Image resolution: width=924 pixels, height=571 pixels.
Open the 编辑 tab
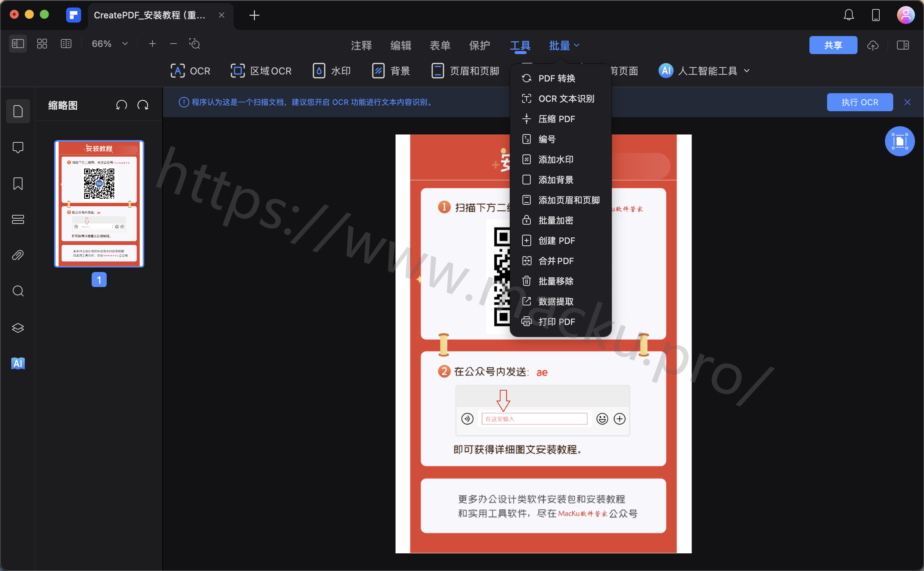(x=401, y=45)
